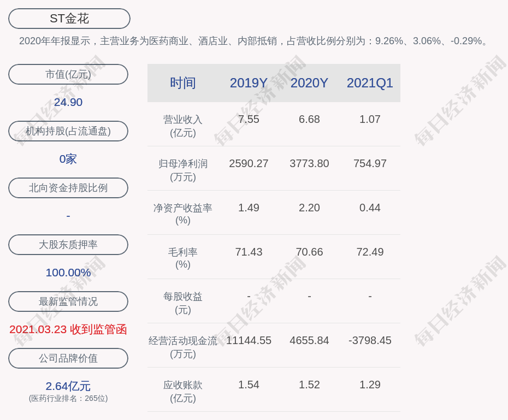Click the 时间 column header
The image size is (508, 420).
(183, 83)
